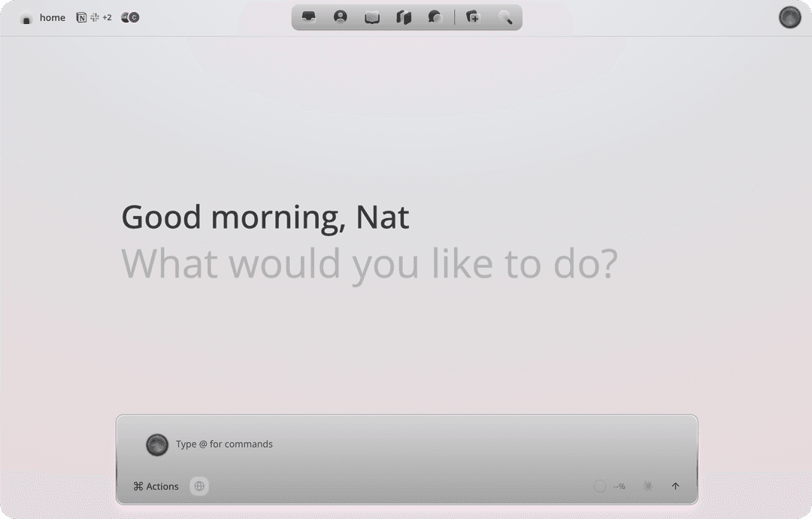This screenshot has width=812, height=519.
Task: Open the inbox tray icon in the toolbar
Action: [x=308, y=17]
